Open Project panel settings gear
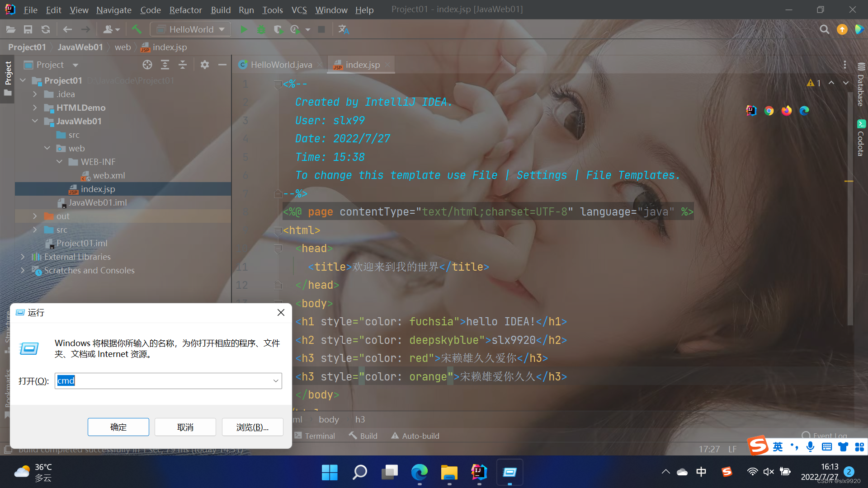Screen dimensions: 868x488 (x=205, y=65)
